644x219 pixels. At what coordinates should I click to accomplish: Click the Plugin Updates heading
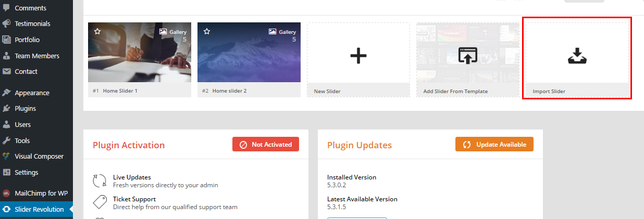point(360,145)
